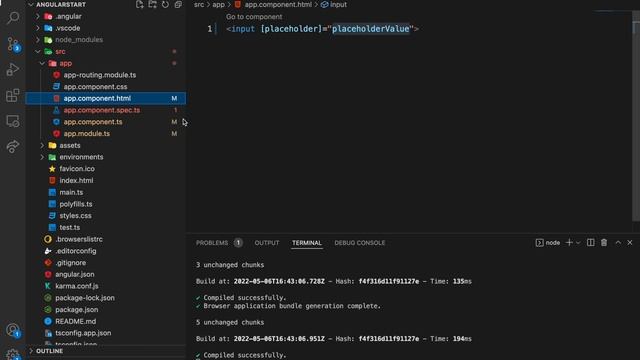The height and width of the screenshot is (360, 640).
Task: Open the Manage gear icon
Action: [x=13, y=354]
